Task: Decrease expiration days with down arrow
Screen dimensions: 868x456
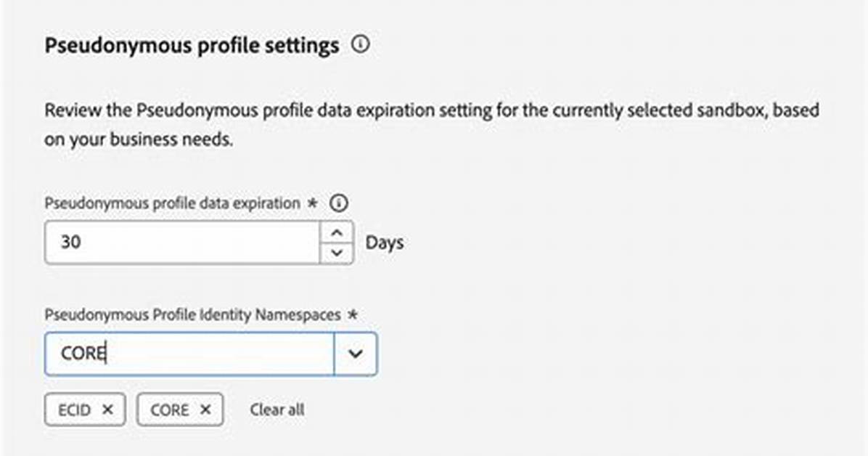Action: point(337,253)
